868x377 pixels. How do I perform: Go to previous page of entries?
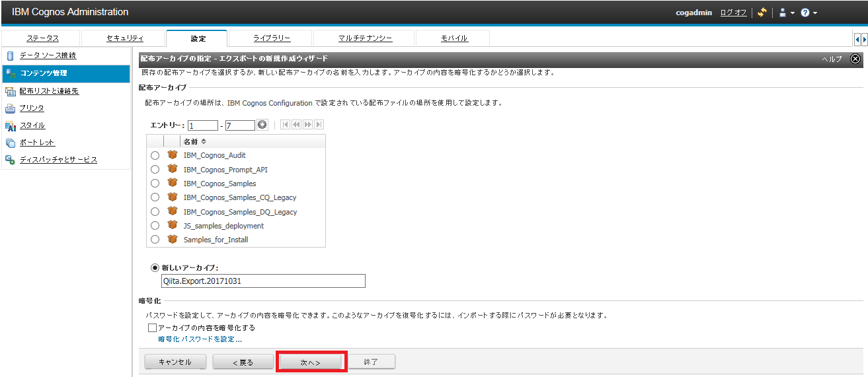coord(296,124)
